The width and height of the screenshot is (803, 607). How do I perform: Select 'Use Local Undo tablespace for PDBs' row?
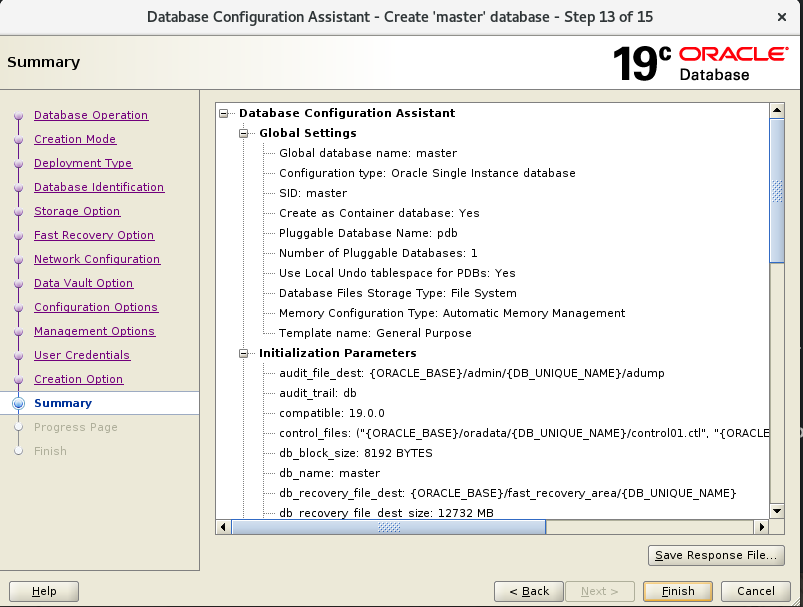pos(397,273)
